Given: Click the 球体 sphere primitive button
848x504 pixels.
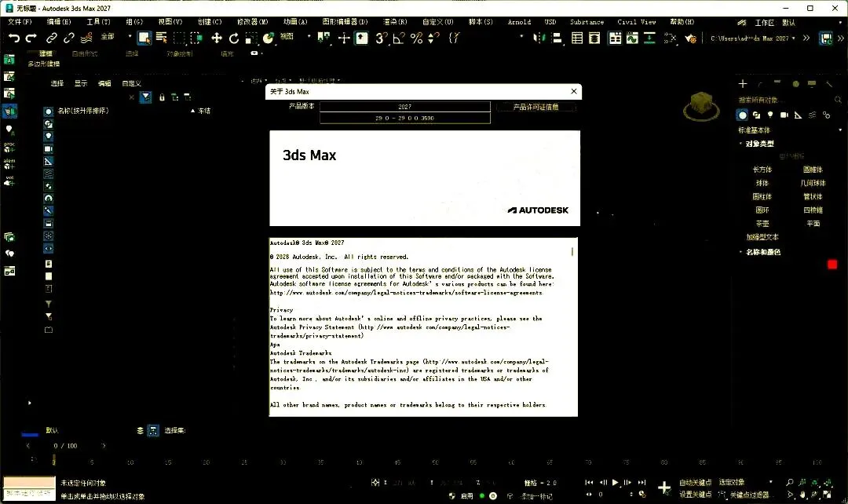Looking at the screenshot, I should tap(762, 183).
